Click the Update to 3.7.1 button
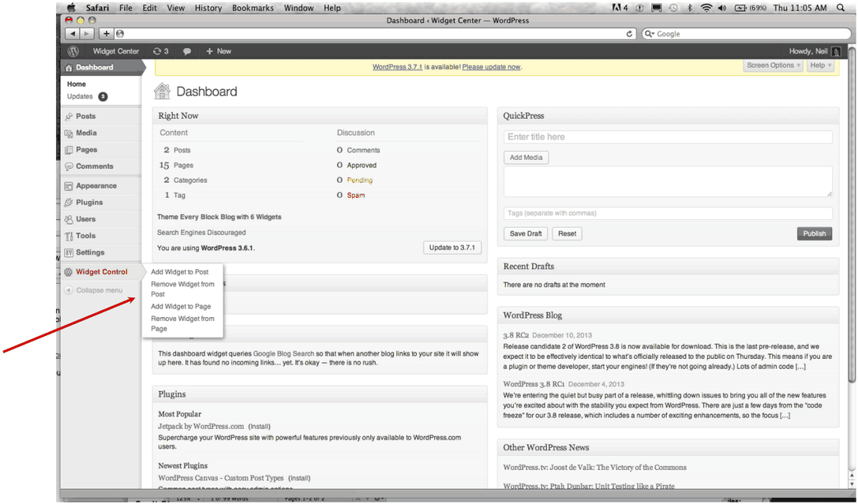 click(x=452, y=248)
